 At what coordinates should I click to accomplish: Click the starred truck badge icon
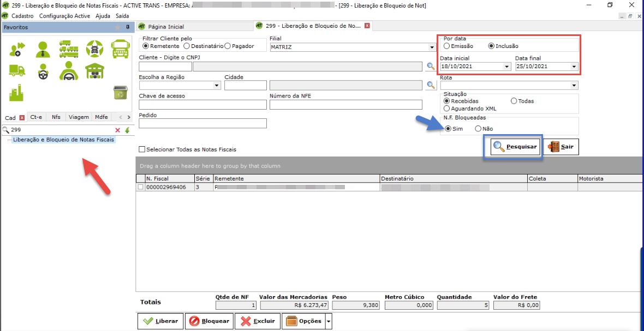click(x=94, y=49)
